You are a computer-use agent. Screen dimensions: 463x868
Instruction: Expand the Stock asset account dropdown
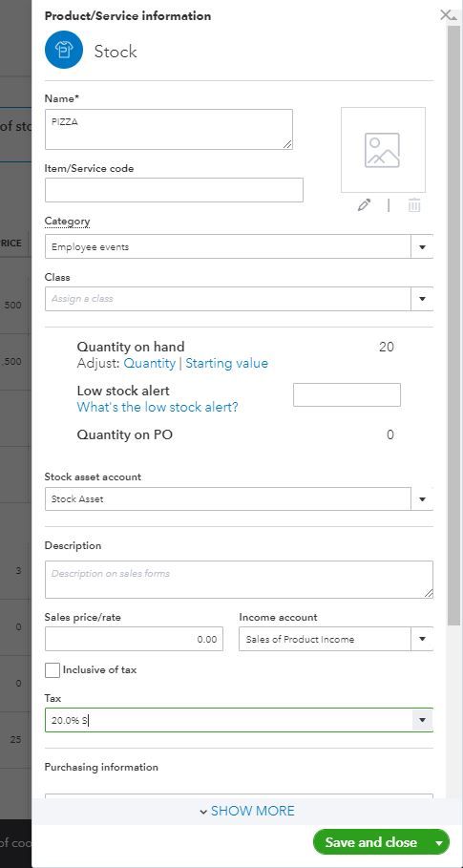click(x=422, y=499)
